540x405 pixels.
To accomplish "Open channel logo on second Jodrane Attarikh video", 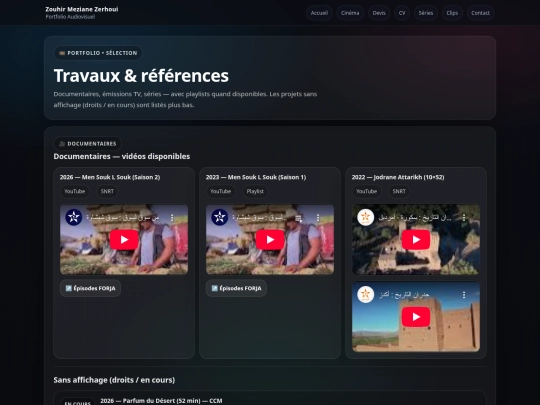I will 366,294.
